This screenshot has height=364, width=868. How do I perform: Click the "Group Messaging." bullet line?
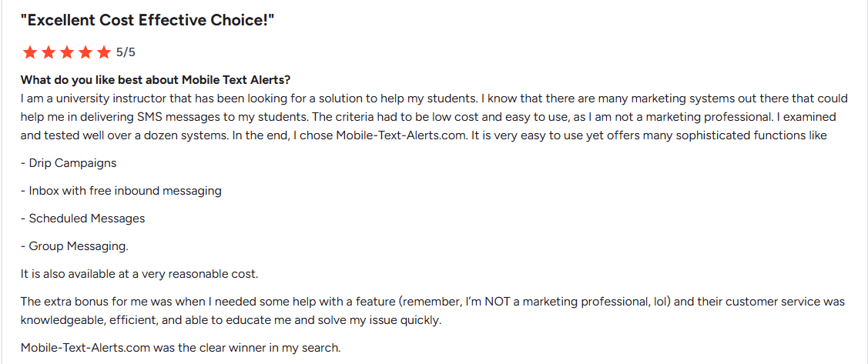point(75,246)
